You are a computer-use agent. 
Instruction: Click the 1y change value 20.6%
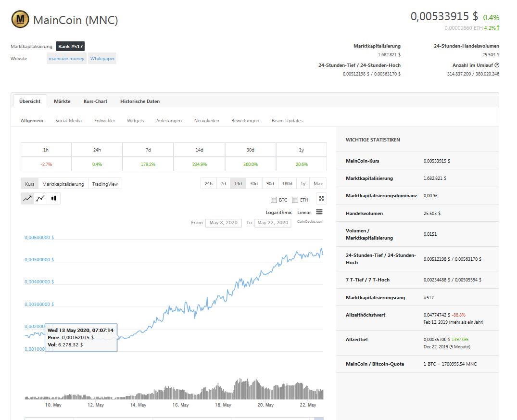pyautogui.click(x=302, y=165)
